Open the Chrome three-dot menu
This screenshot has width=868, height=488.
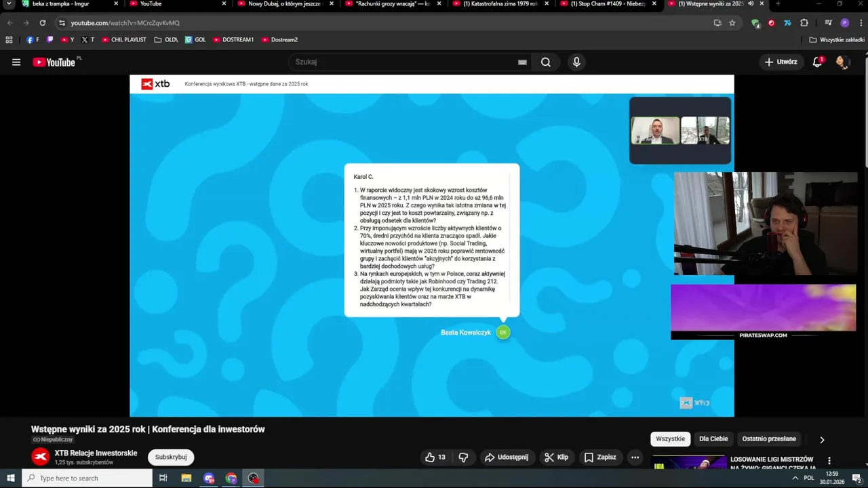click(x=861, y=23)
